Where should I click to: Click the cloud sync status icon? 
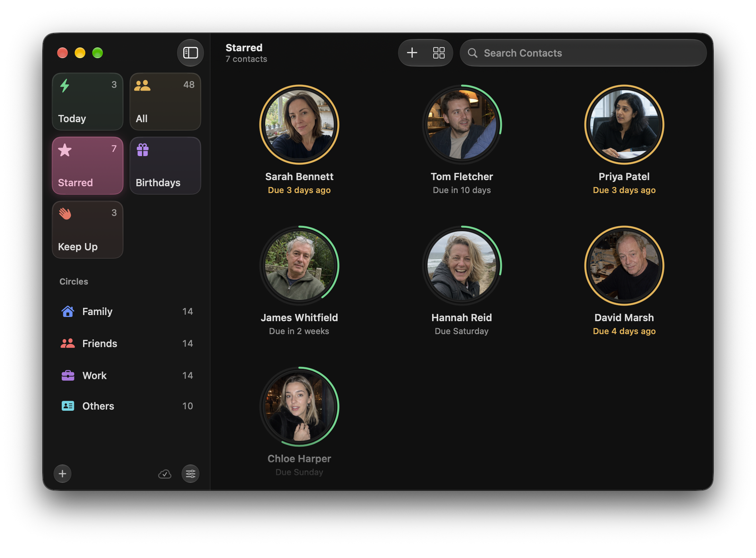pos(165,474)
